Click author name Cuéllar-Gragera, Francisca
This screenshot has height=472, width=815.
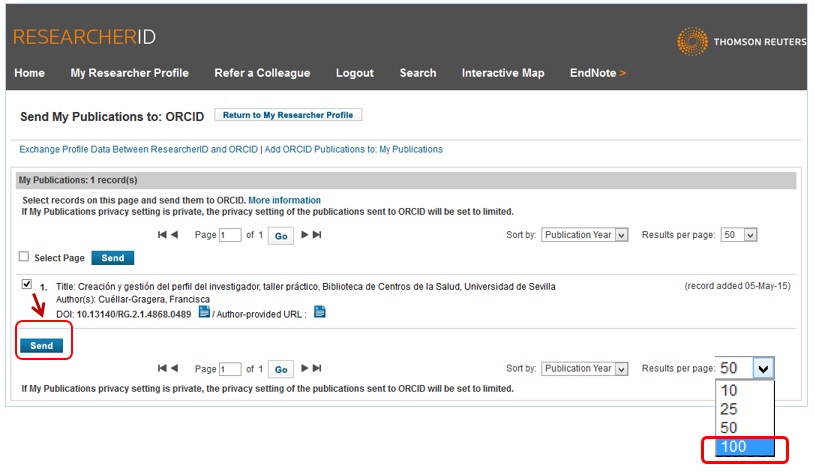pyautogui.click(x=154, y=299)
